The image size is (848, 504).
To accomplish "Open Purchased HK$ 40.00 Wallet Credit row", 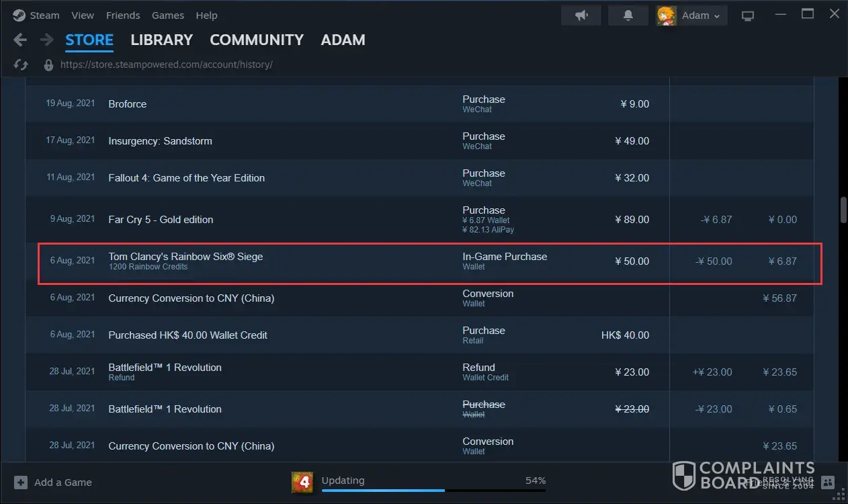I will pyautogui.click(x=419, y=335).
